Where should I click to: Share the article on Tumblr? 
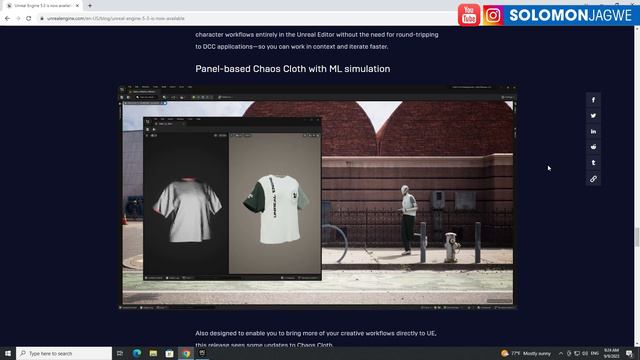coord(593,163)
